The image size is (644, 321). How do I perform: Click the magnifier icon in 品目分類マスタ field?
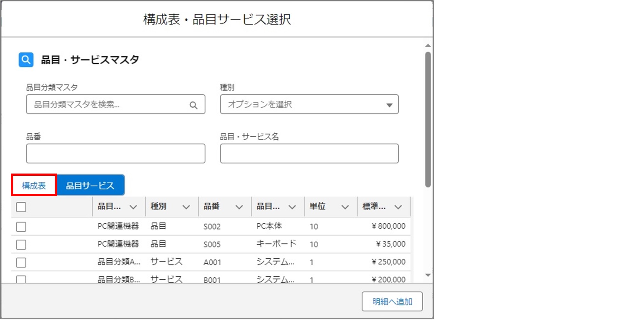coord(193,105)
